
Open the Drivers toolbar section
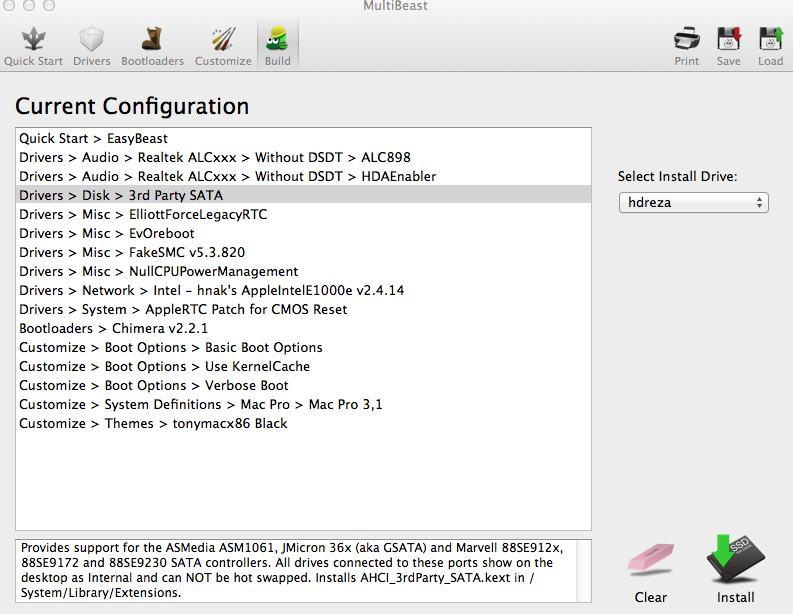click(x=92, y=47)
